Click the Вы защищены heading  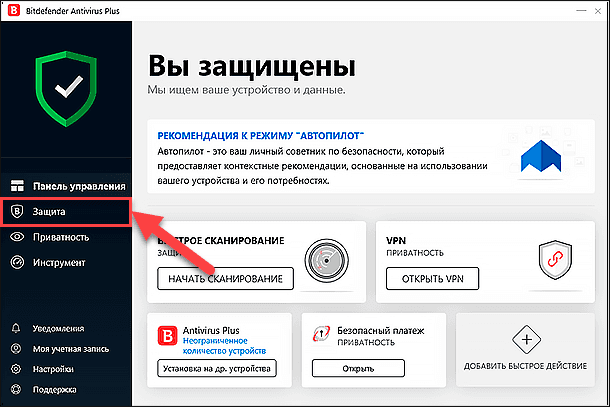pyautogui.click(x=252, y=66)
